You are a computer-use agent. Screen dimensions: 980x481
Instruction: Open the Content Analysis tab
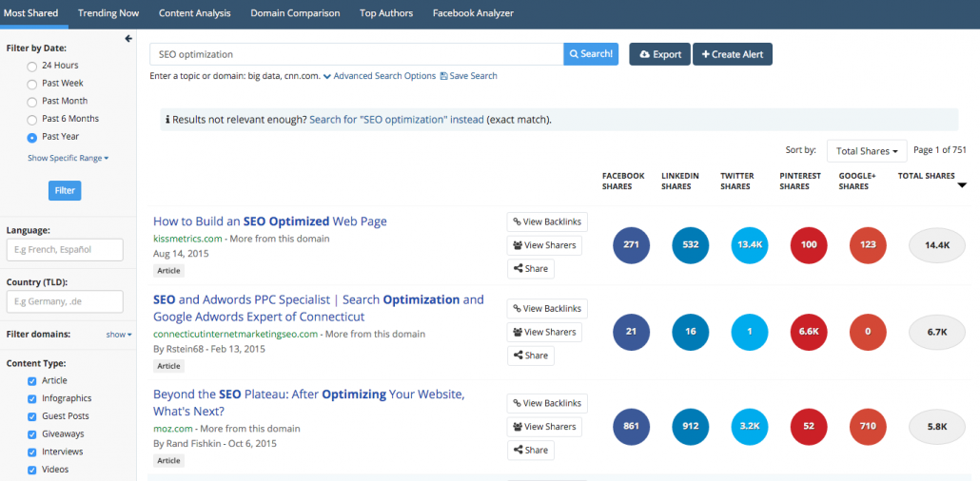coord(194,13)
